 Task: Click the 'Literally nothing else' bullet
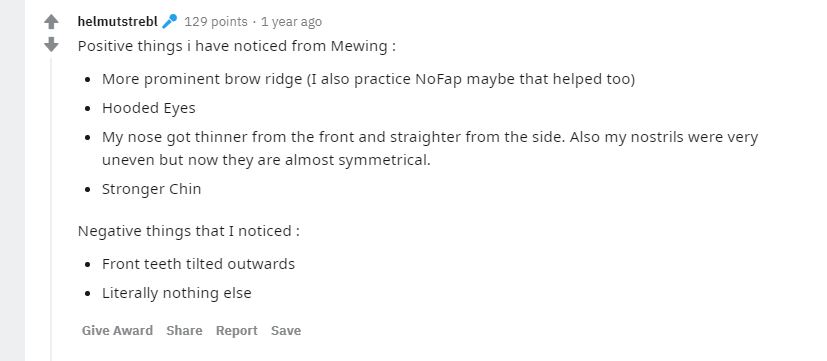click(x=177, y=293)
